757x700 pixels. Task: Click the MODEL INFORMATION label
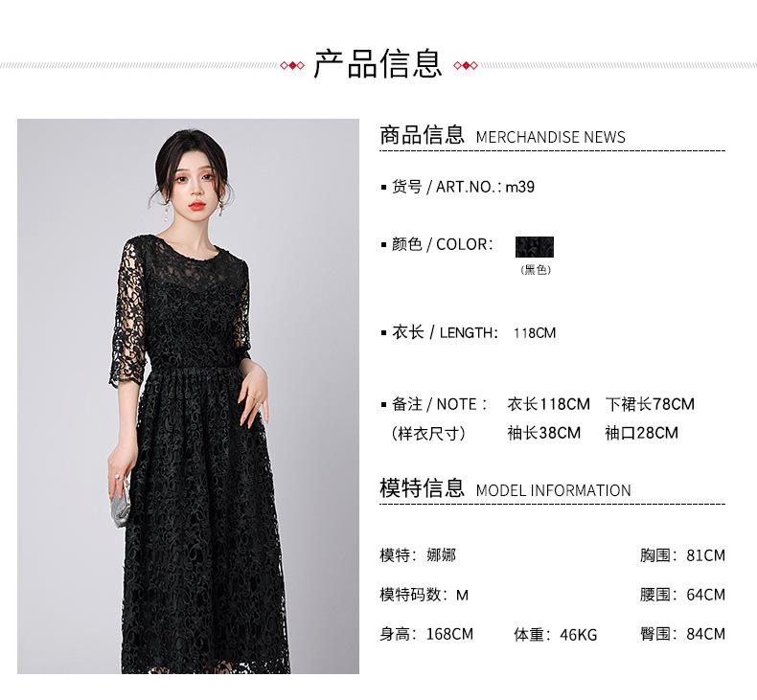tap(553, 490)
